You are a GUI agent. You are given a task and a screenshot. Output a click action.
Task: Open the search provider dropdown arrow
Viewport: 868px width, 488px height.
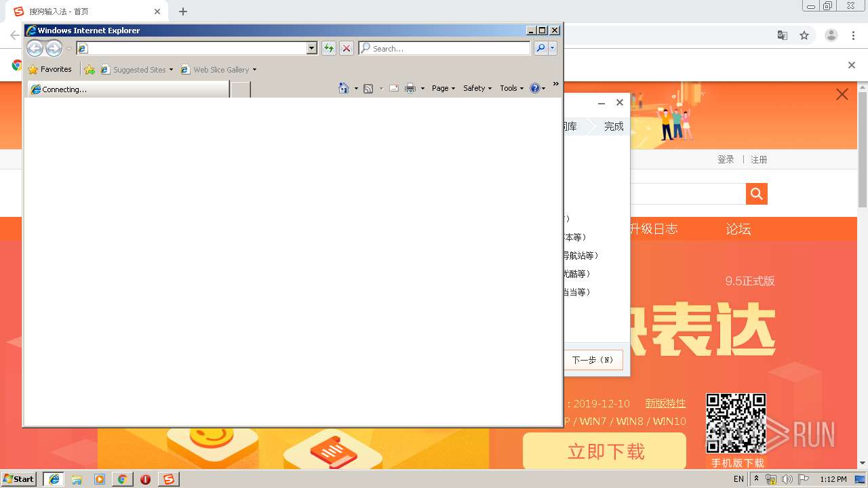click(553, 48)
